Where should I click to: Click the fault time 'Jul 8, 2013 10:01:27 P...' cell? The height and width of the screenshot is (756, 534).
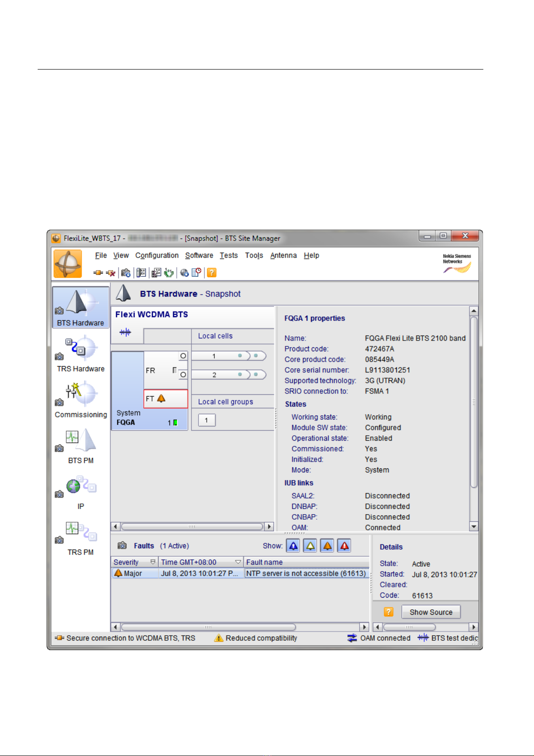coord(200,573)
